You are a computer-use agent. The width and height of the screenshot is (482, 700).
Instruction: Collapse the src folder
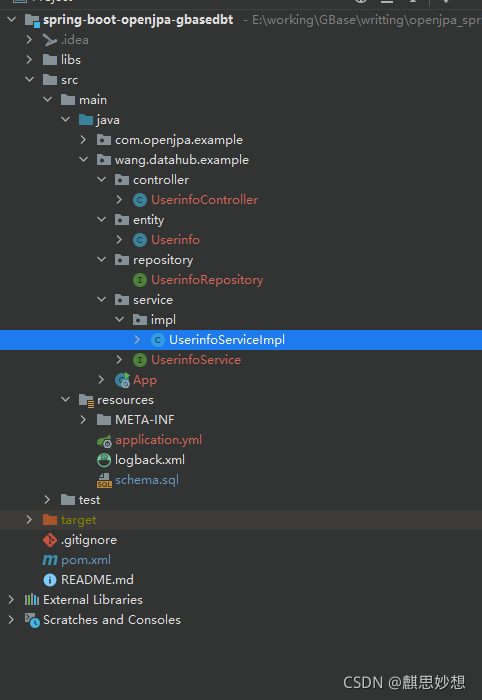pyautogui.click(x=29, y=79)
